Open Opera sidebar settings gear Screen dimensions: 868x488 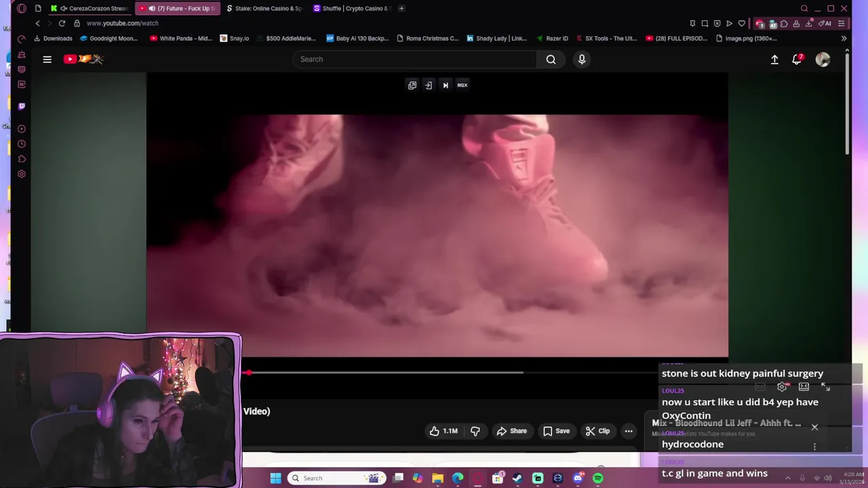coord(22,174)
